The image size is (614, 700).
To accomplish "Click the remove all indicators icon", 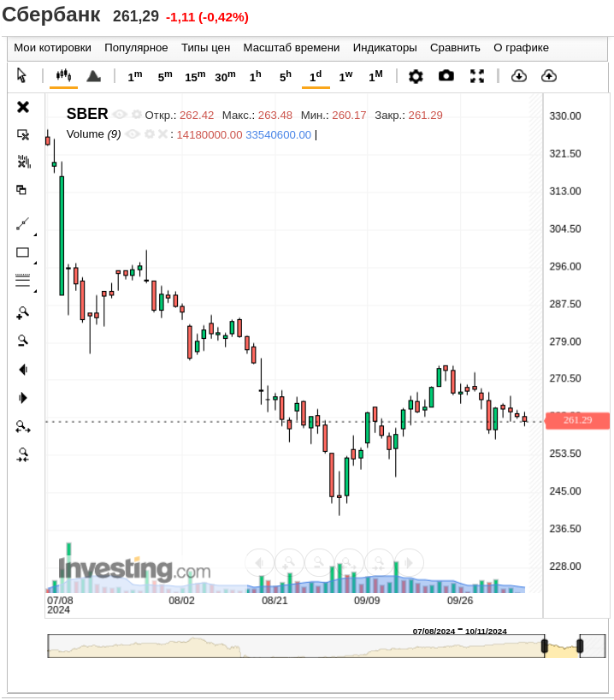I will (24, 162).
